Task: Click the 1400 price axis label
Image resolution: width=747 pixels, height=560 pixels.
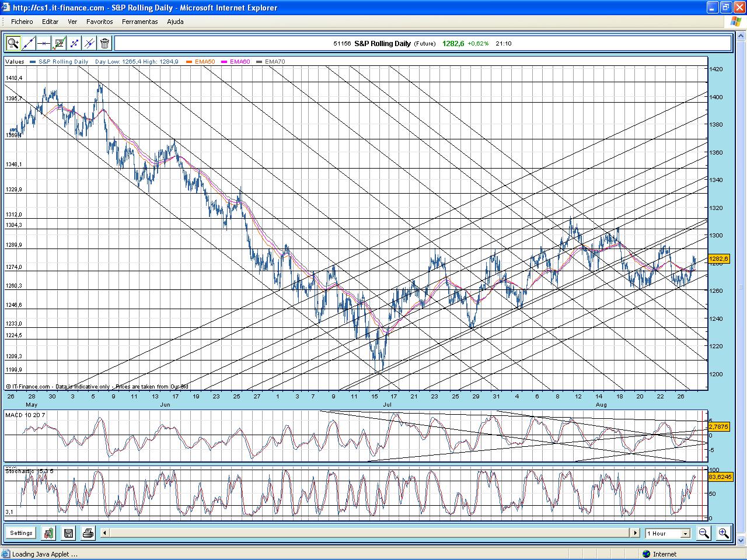Action: [x=715, y=97]
